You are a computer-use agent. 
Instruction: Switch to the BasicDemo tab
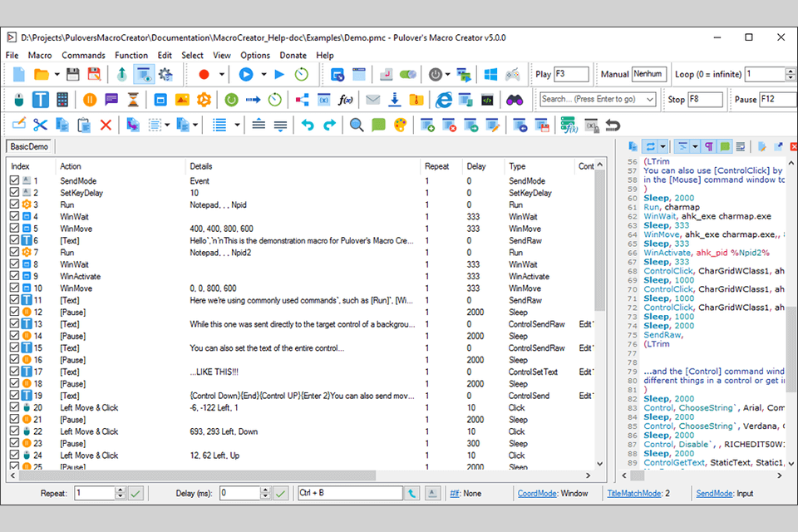coord(29,146)
